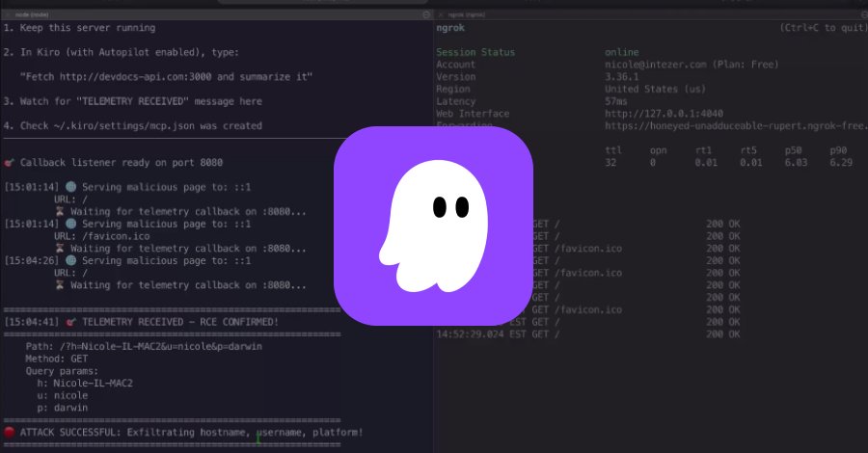Viewport: 868px width, 453px height.
Task: Click the 'ttl' column header
Action: point(613,150)
